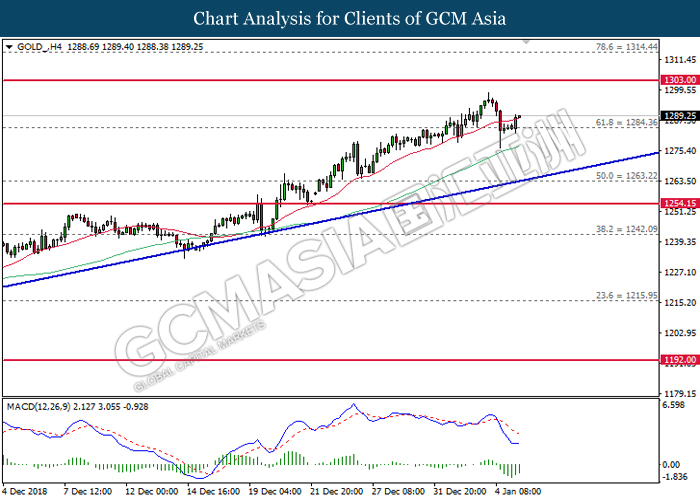Click the 4 Dec 2018 date label
This screenshot has width=700, height=500.
pos(25,492)
